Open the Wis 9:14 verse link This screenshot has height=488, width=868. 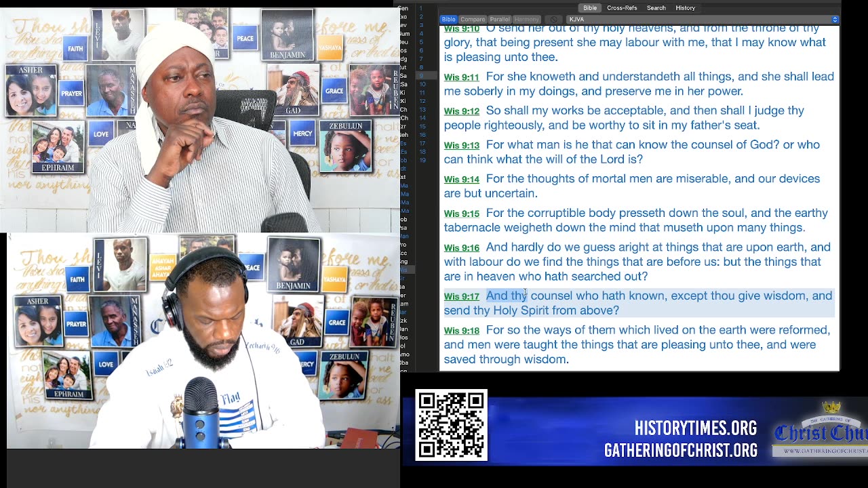point(461,180)
